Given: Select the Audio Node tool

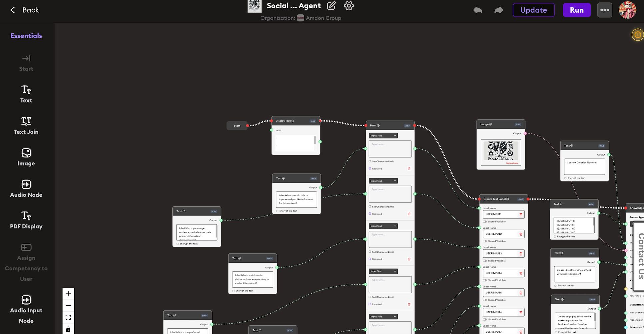Looking at the screenshot, I should (x=26, y=188).
